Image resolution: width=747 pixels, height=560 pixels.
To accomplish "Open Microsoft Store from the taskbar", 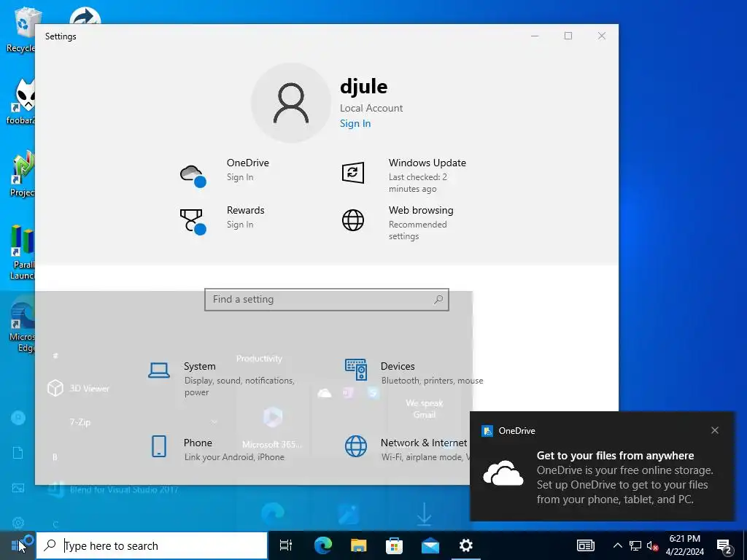I will click(394, 545).
